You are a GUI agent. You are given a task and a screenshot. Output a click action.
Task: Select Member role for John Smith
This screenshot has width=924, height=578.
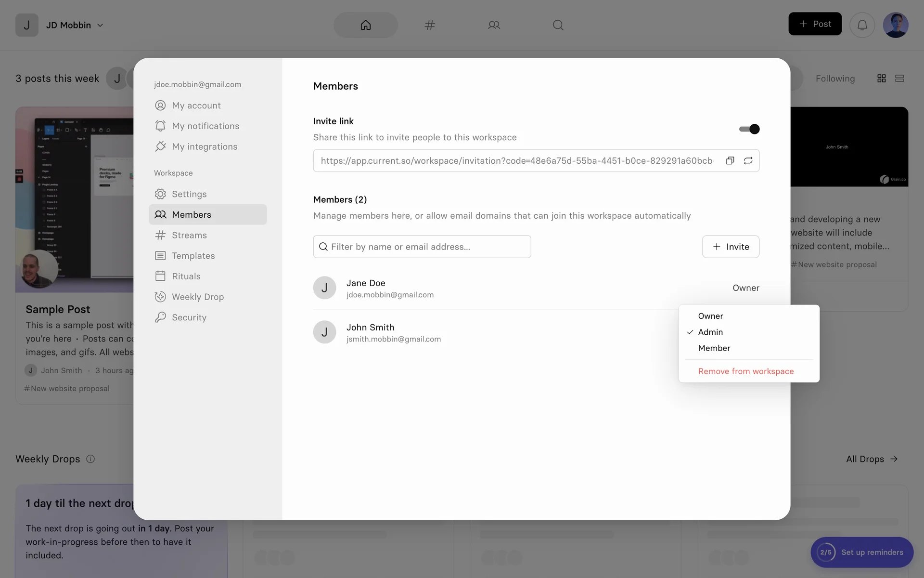point(714,348)
